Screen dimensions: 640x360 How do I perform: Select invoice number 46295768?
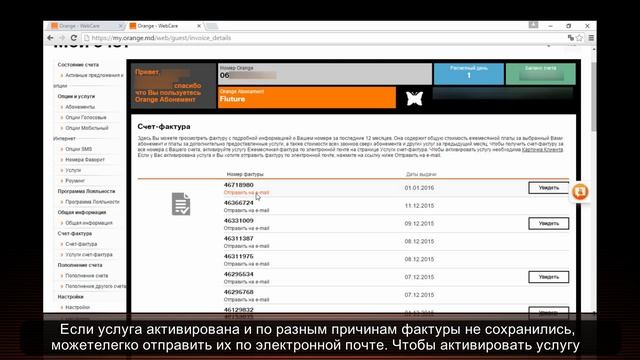point(238,292)
